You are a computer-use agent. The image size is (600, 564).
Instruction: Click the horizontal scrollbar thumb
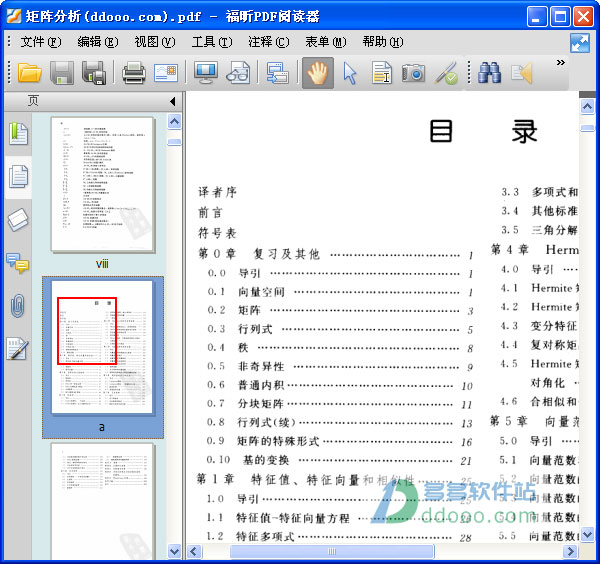click(x=332, y=551)
